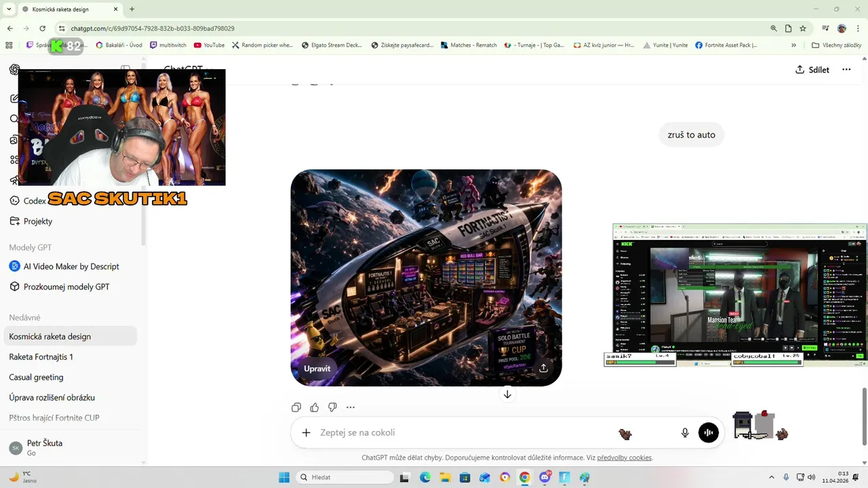Open the multitwitch bookmark
The image size is (868, 488).
(x=168, y=45)
